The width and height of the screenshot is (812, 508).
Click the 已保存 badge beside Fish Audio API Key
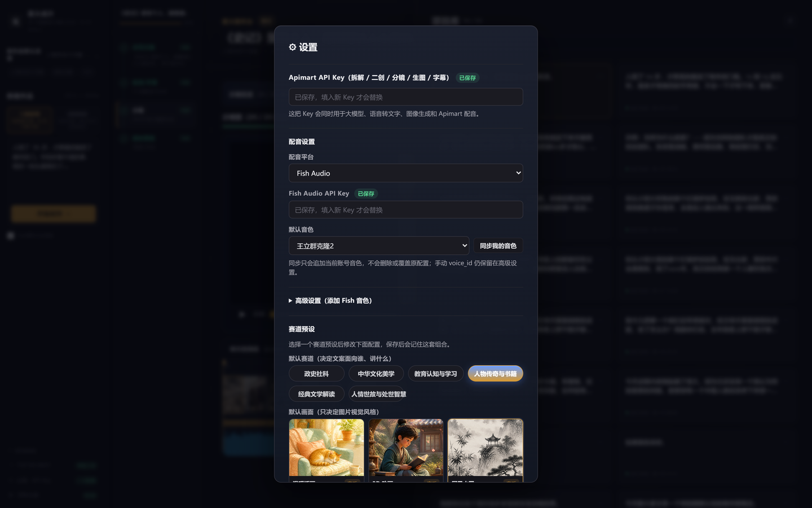point(366,194)
